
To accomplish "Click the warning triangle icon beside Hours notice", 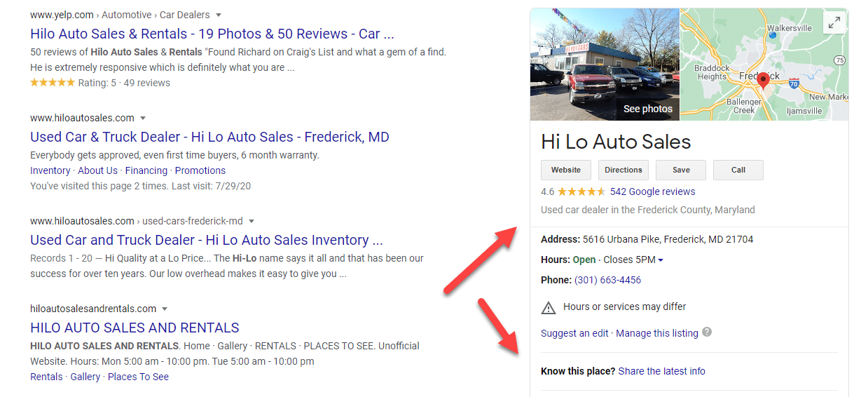I will (x=549, y=307).
